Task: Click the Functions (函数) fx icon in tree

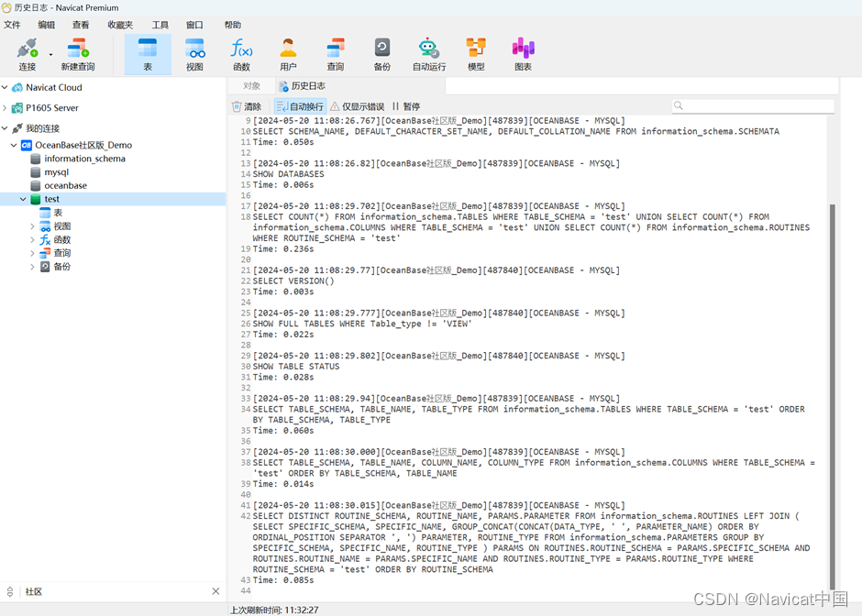Action: pos(45,239)
